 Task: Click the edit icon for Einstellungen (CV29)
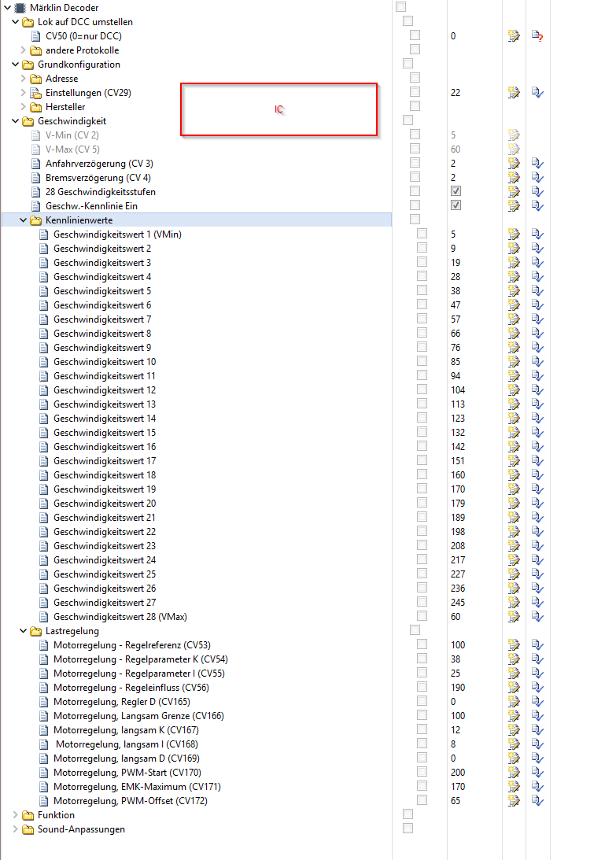click(514, 93)
